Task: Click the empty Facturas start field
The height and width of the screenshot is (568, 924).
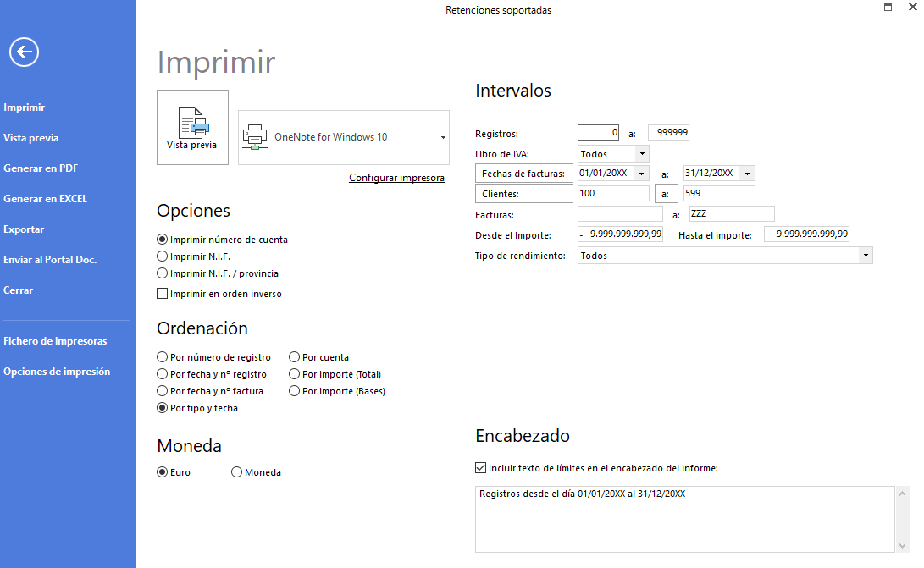Action: tap(620, 214)
